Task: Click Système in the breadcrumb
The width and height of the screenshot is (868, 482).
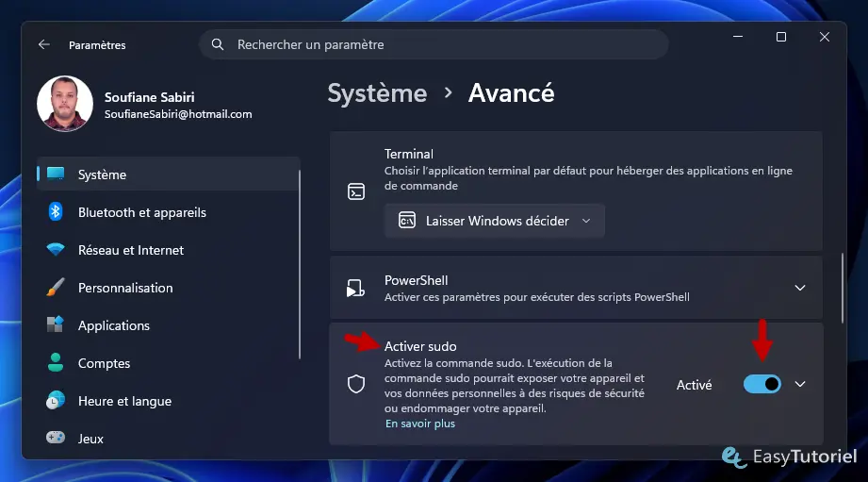Action: [x=377, y=93]
